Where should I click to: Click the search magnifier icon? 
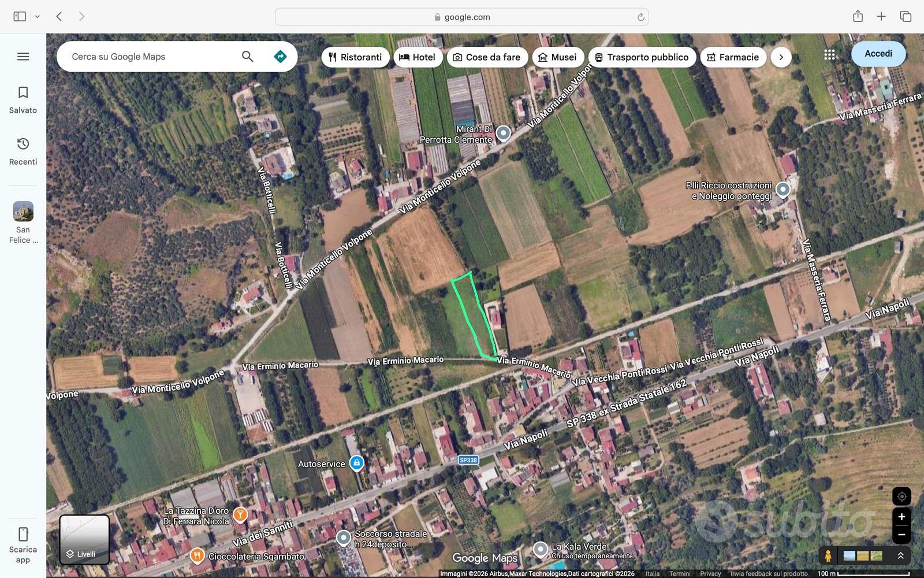[247, 57]
